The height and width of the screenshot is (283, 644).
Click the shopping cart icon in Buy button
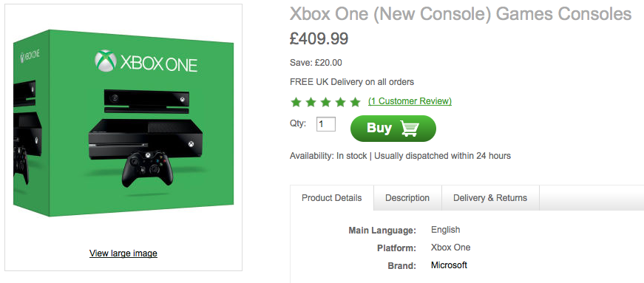(x=410, y=129)
